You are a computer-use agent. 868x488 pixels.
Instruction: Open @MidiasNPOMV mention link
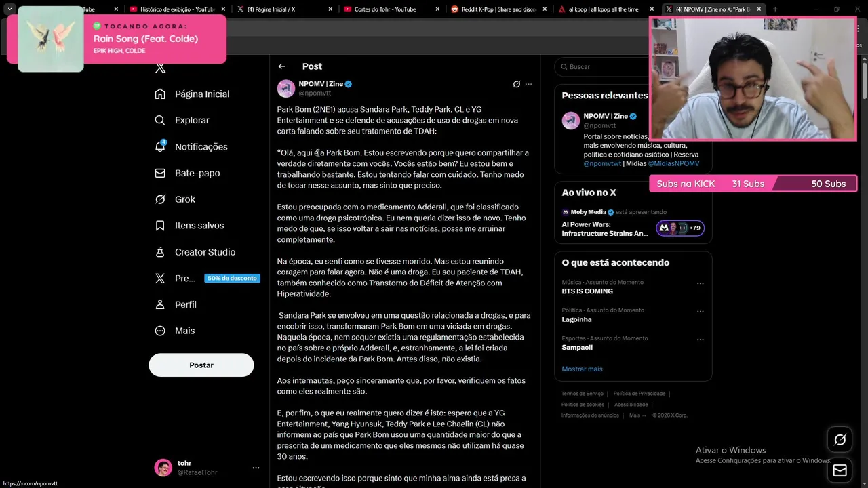[x=673, y=163]
